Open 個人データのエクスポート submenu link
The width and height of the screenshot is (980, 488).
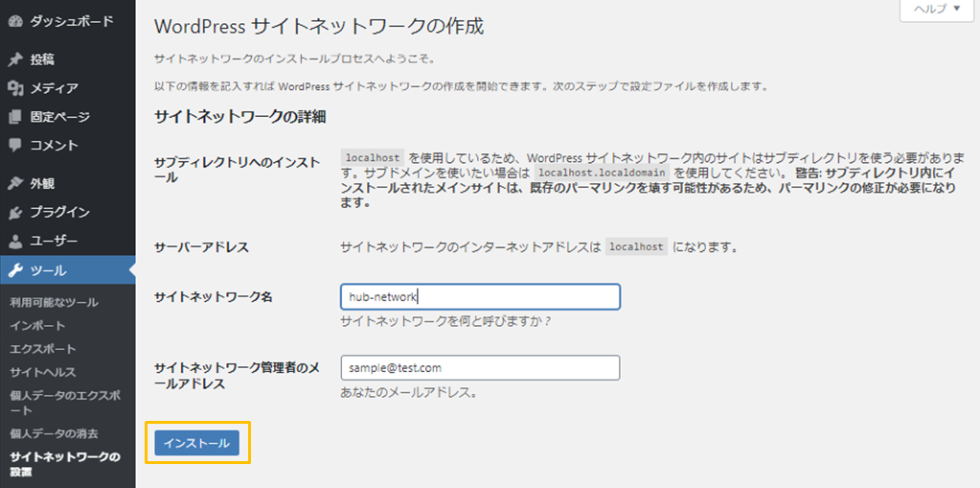[65, 403]
